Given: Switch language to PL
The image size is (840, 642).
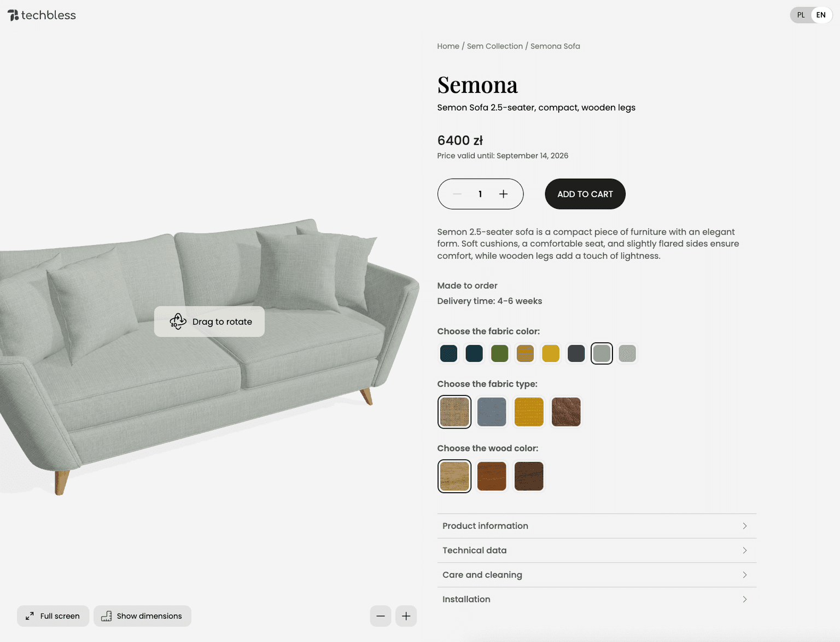Looking at the screenshot, I should 801,15.
